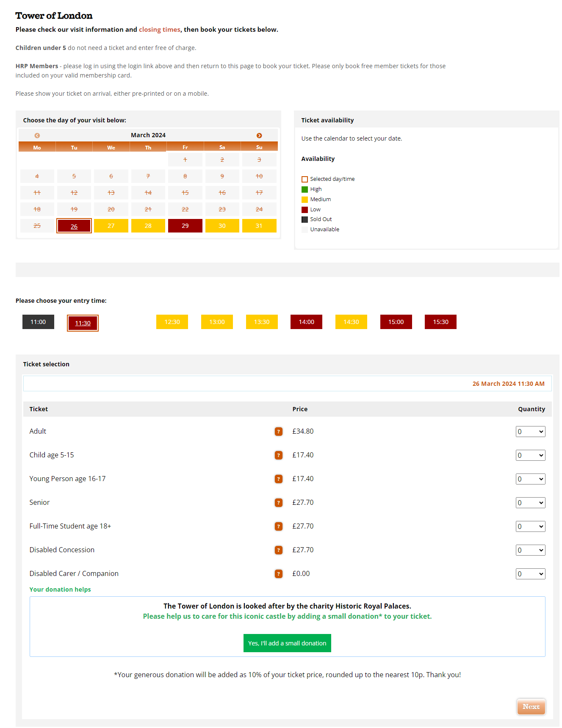
Task: Select March 31 on the calendar
Action: [x=259, y=226]
